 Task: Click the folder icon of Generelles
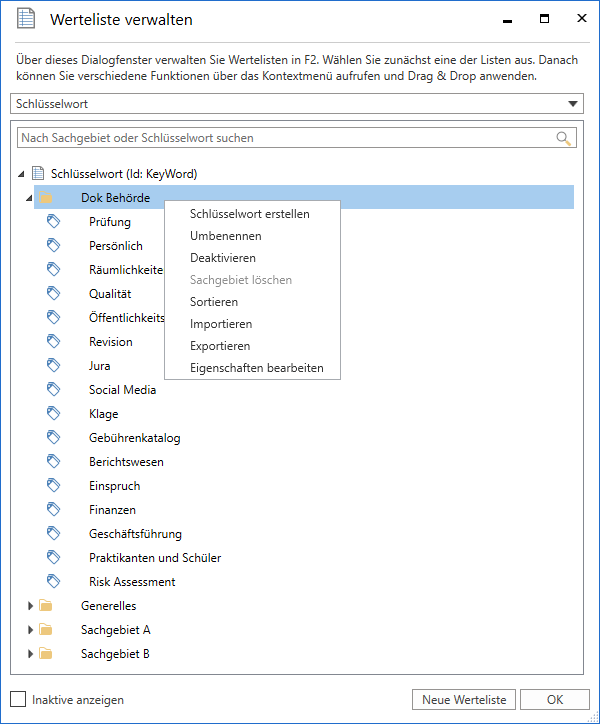click(x=45, y=606)
